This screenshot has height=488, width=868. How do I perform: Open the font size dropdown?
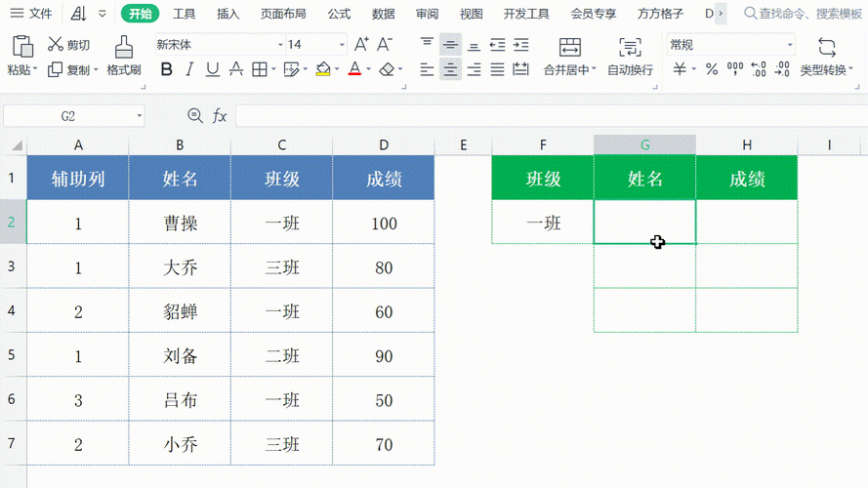click(342, 45)
